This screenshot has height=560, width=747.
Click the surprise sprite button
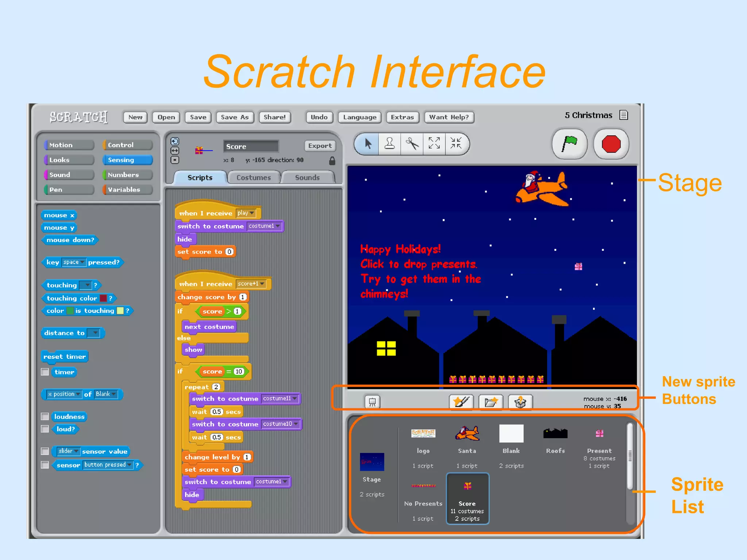point(520,402)
